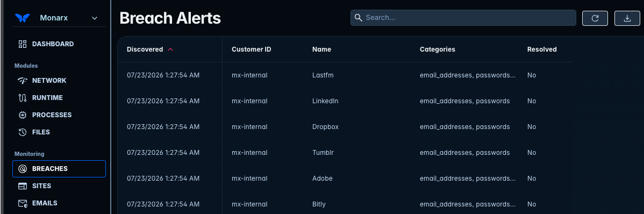This screenshot has height=214, width=644.
Task: Click the Lastfm row discovered date
Action: click(x=163, y=75)
